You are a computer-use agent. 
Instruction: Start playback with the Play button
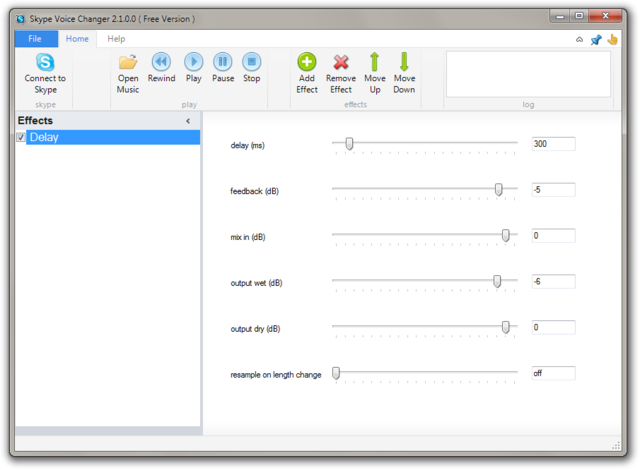(x=193, y=68)
